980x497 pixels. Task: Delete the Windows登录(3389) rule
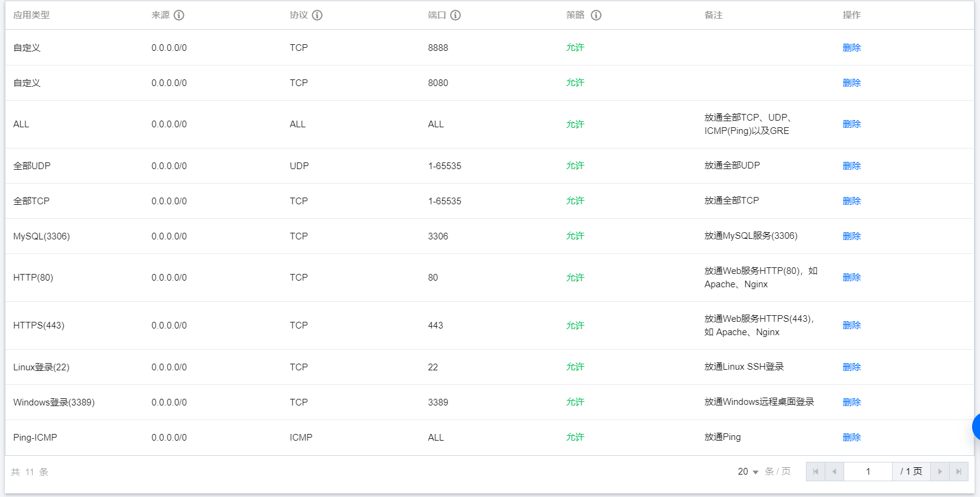(851, 402)
